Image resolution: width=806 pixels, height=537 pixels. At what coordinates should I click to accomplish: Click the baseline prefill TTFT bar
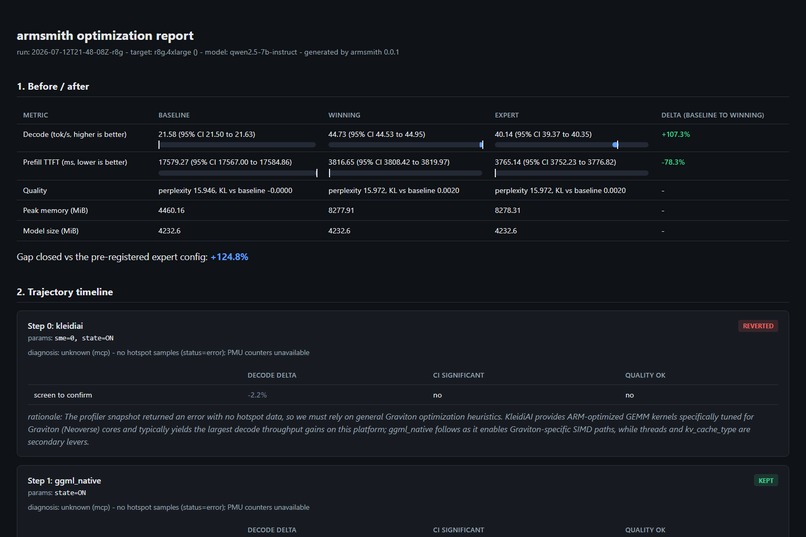[237, 173]
